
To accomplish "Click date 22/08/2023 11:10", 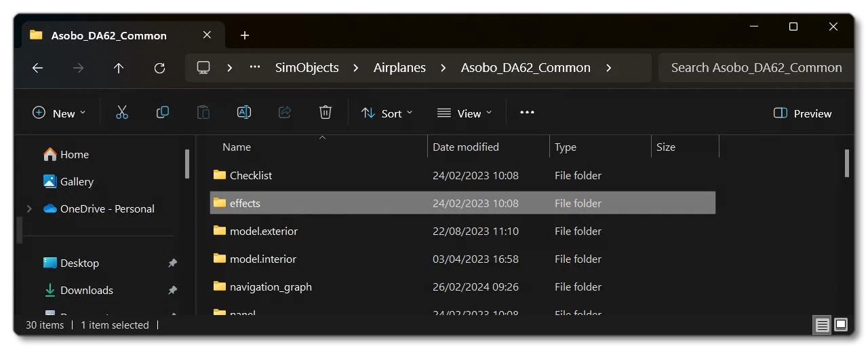I will (x=475, y=231).
